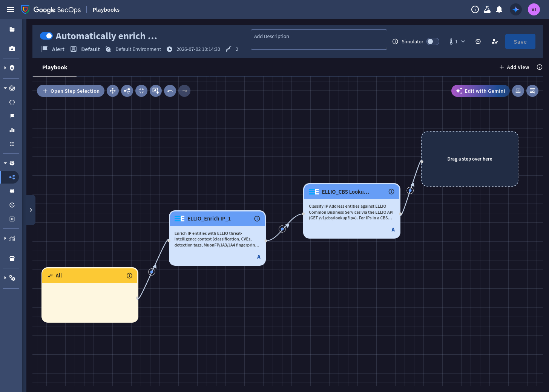Image resolution: width=549 pixels, height=392 pixels.
Task: Click the connector node after ELLIO_CBS Lookup
Action: (x=410, y=191)
